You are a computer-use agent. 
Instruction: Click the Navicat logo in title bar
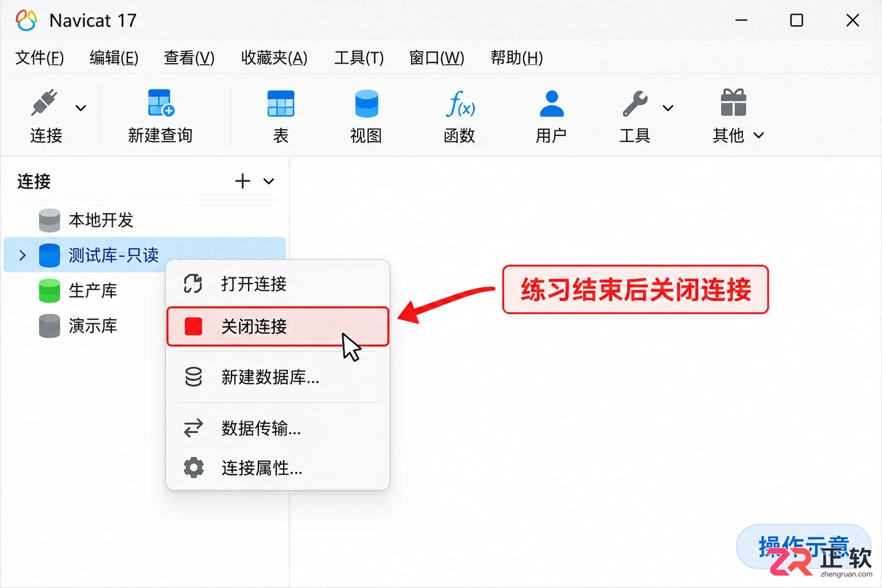pyautogui.click(x=26, y=20)
